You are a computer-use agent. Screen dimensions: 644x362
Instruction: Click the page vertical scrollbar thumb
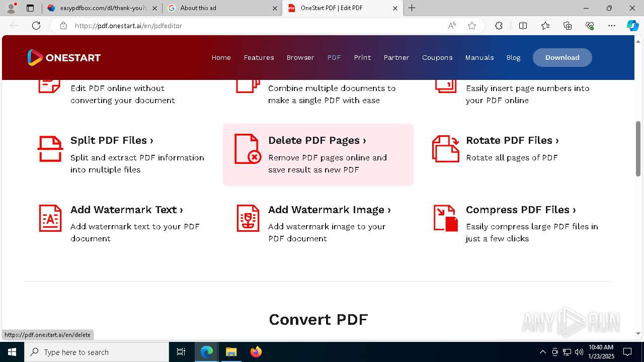638,149
